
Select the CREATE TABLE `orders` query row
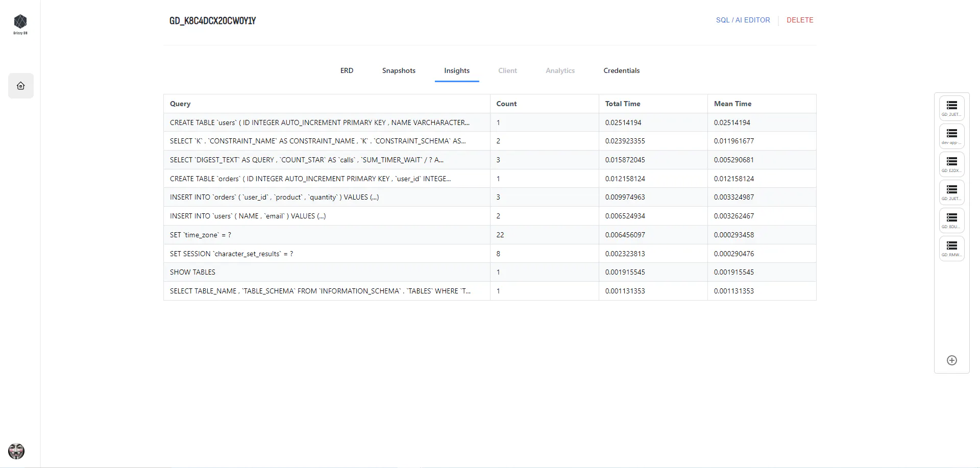490,179
